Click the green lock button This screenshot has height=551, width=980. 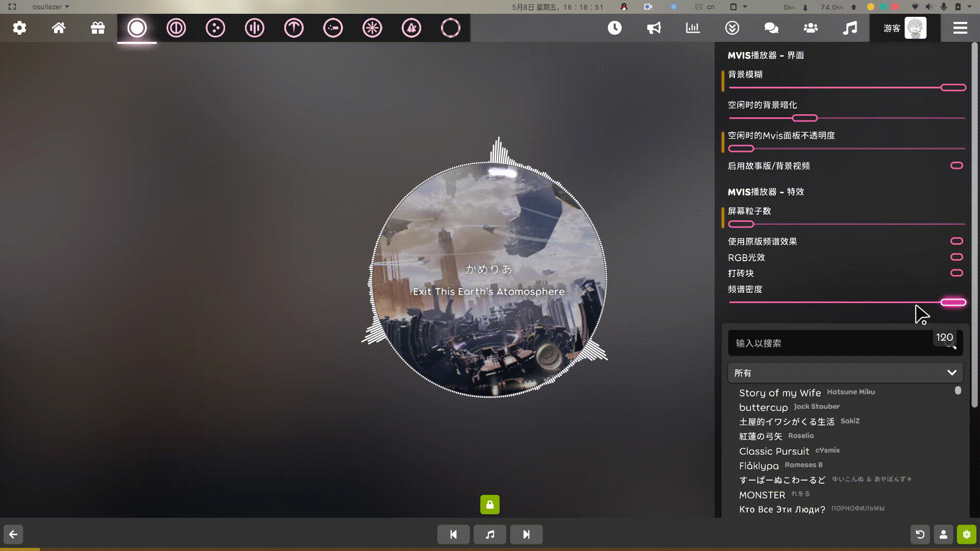point(489,505)
